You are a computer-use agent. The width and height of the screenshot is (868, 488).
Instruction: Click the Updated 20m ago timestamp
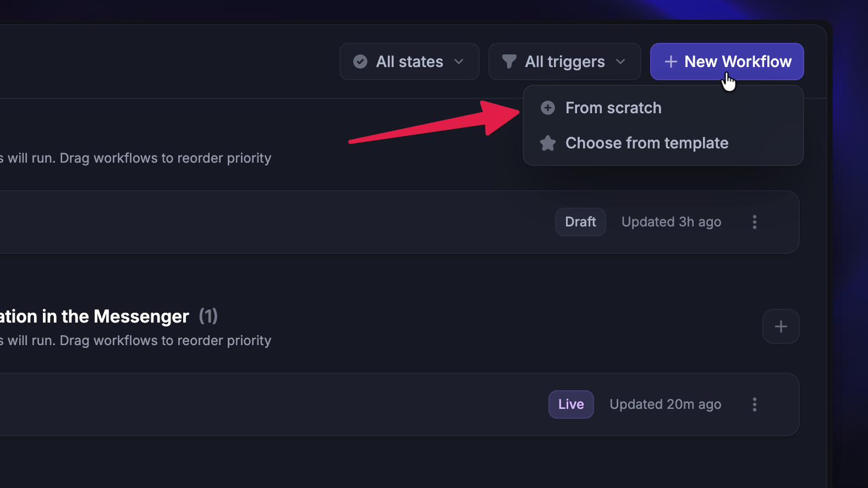point(665,404)
